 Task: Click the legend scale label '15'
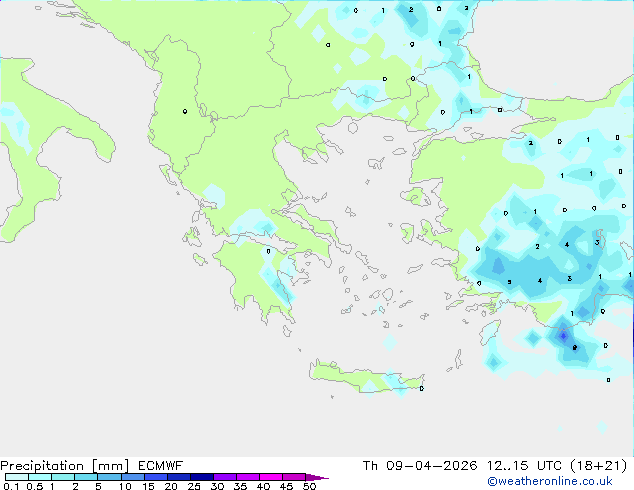(x=148, y=486)
